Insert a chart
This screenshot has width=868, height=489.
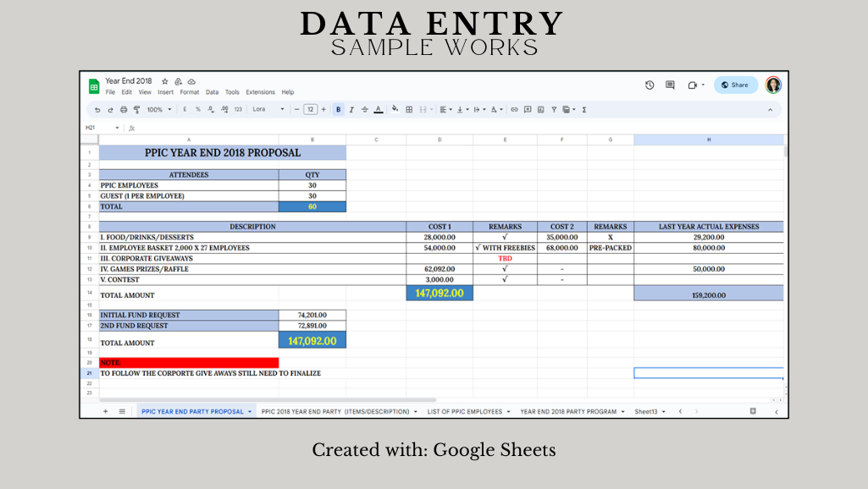click(x=541, y=109)
